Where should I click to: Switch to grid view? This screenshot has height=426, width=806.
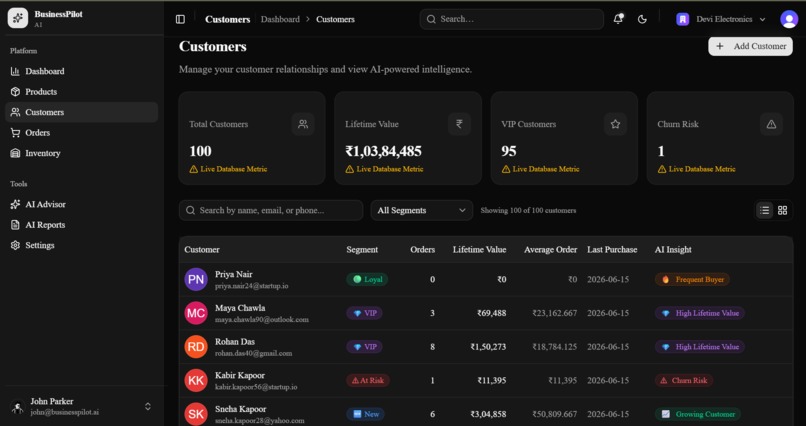782,210
